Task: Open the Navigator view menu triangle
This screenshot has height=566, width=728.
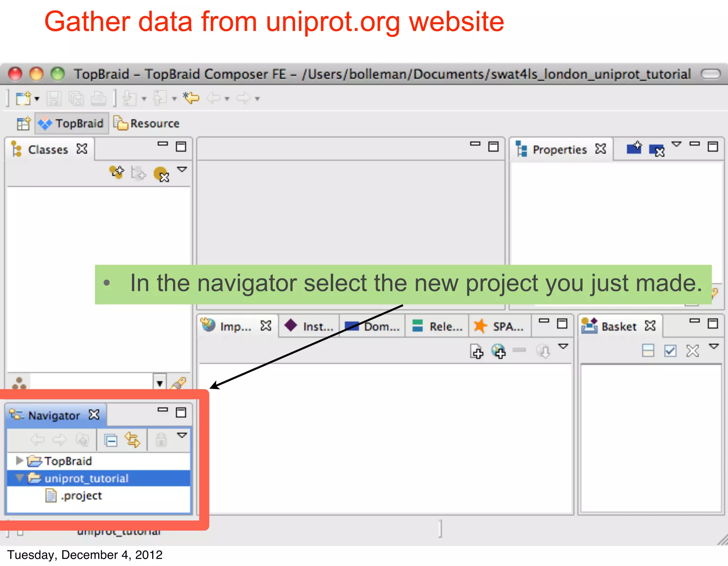Action: click(182, 435)
